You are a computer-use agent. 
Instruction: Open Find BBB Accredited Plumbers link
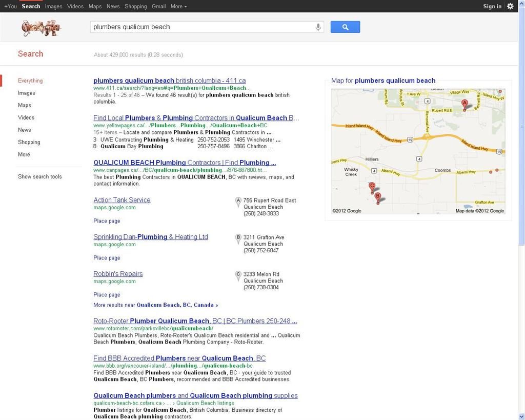(179, 358)
